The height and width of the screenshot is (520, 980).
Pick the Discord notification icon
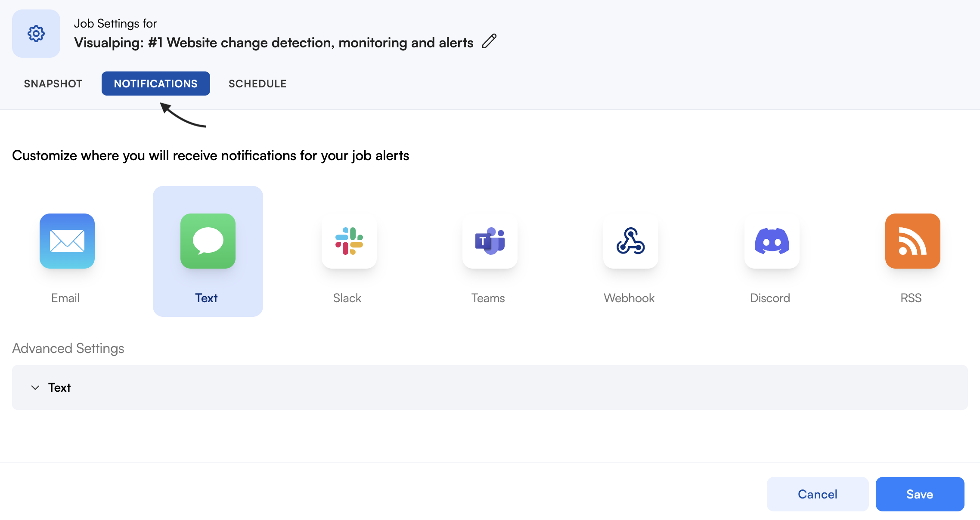[x=772, y=241]
